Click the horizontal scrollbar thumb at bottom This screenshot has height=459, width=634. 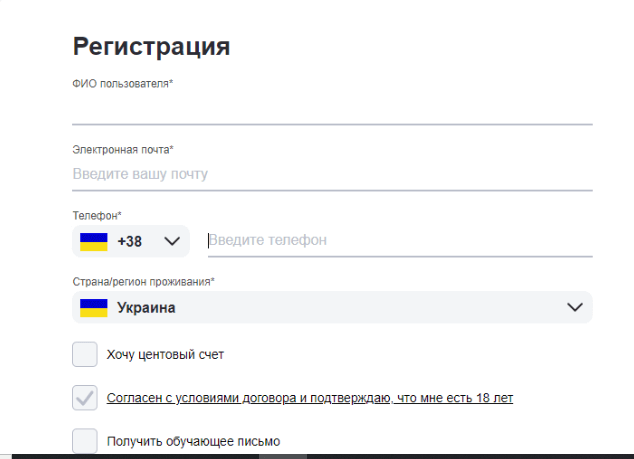283,457
